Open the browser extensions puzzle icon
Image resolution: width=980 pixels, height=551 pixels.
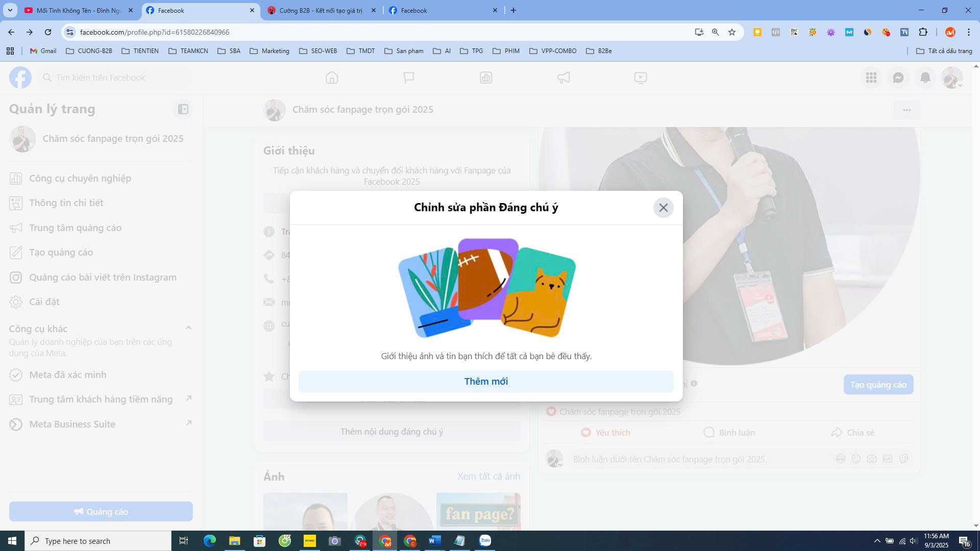tap(923, 32)
